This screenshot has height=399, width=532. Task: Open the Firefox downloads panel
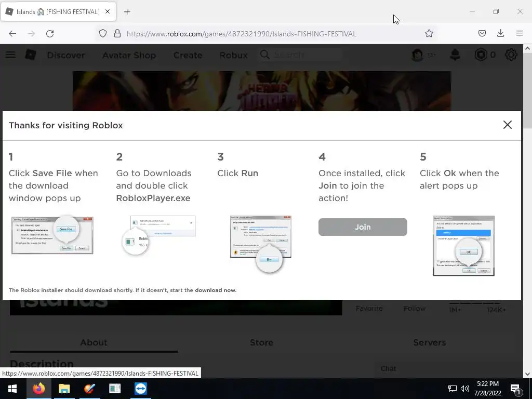click(x=500, y=33)
